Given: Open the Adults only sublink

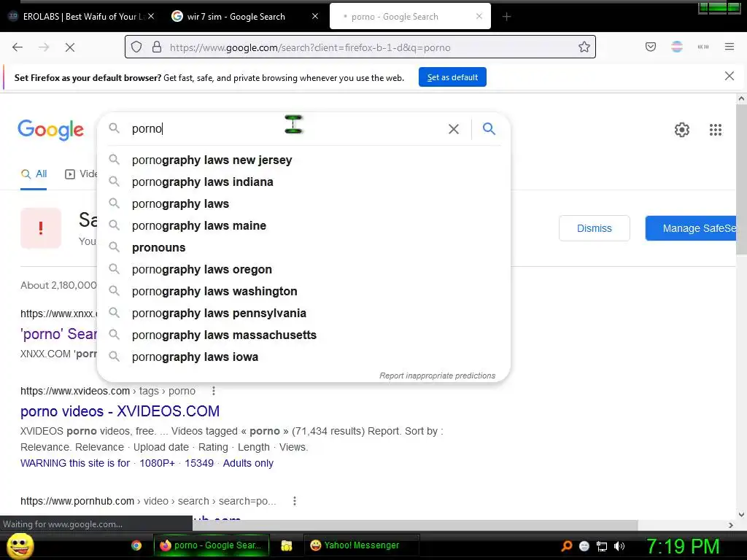Looking at the screenshot, I should pos(248,463).
